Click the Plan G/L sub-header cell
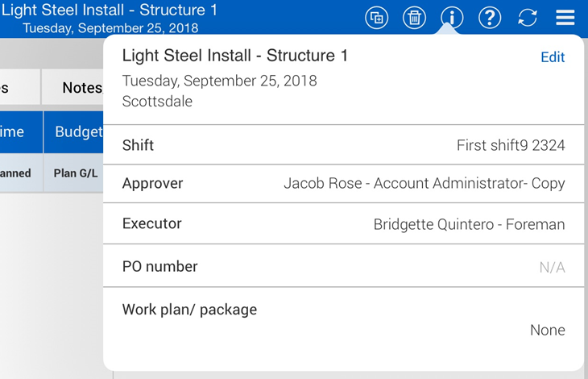The height and width of the screenshot is (379, 588). (75, 173)
